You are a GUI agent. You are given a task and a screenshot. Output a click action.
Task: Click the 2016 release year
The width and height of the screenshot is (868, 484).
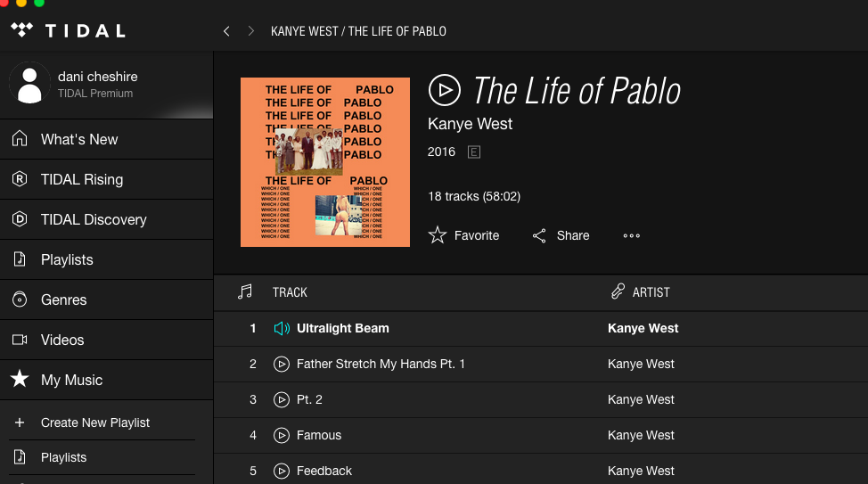(x=441, y=152)
